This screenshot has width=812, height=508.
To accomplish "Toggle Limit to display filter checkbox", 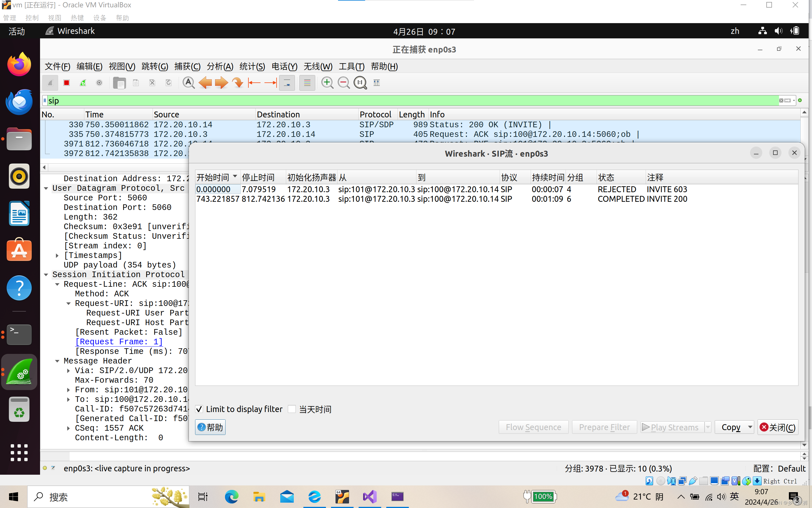I will point(199,409).
